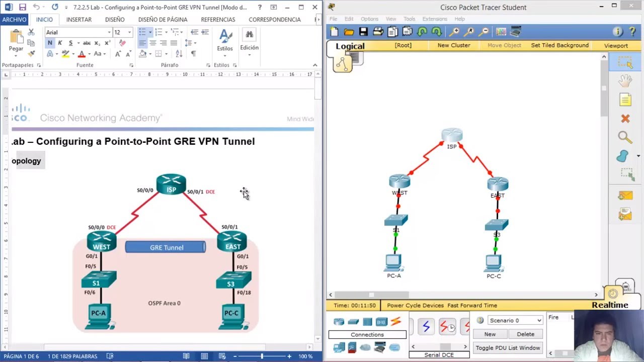Toggle subscript x₂ formatting
The width and height of the screenshot is (644, 362).
coord(98,43)
